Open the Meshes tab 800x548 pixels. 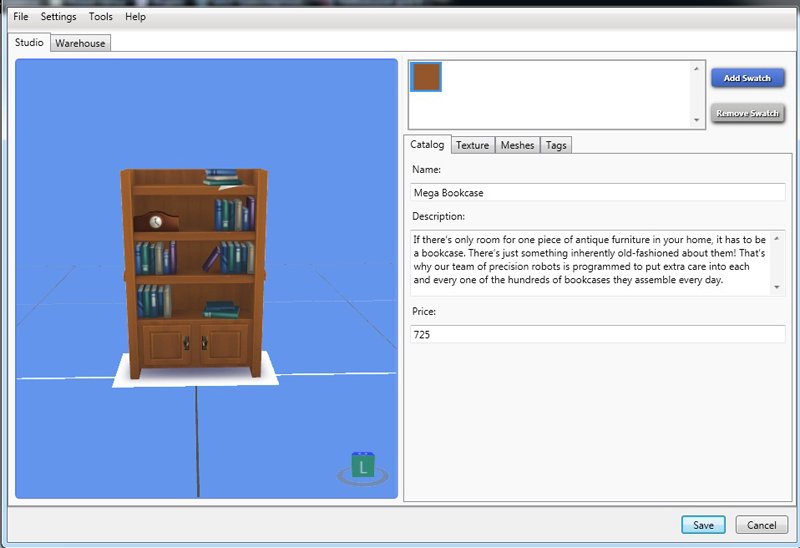coord(517,145)
